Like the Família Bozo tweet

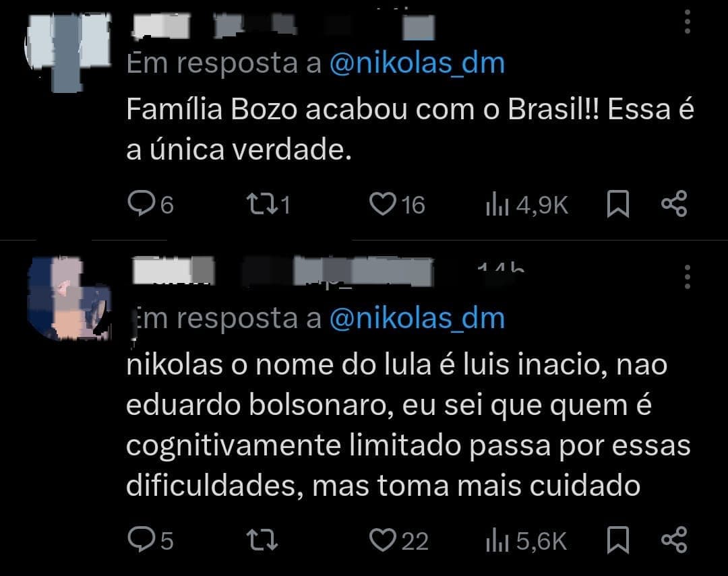click(384, 203)
